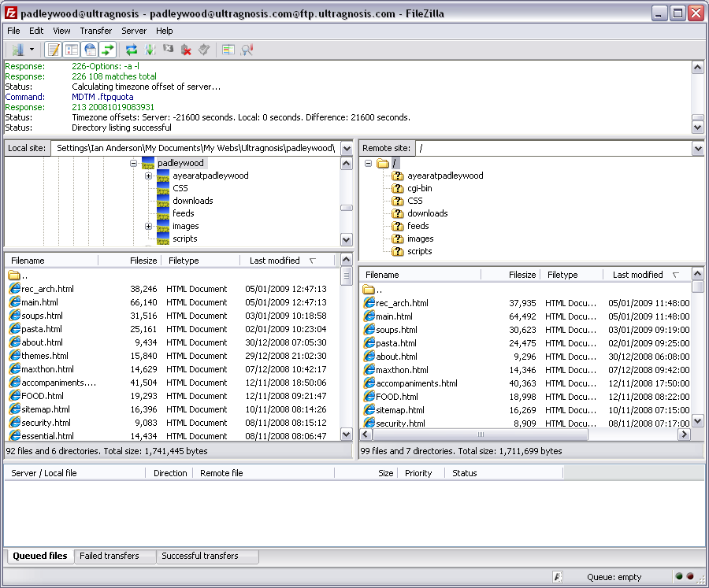Cancel the current operation via toolbar
The height and width of the screenshot is (588, 709).
pyautogui.click(x=168, y=50)
